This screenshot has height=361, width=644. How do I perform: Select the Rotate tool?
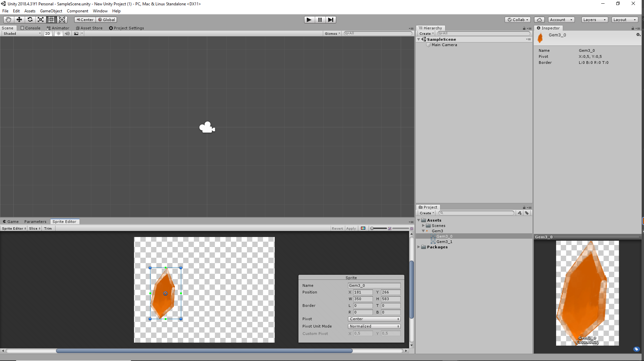30,20
